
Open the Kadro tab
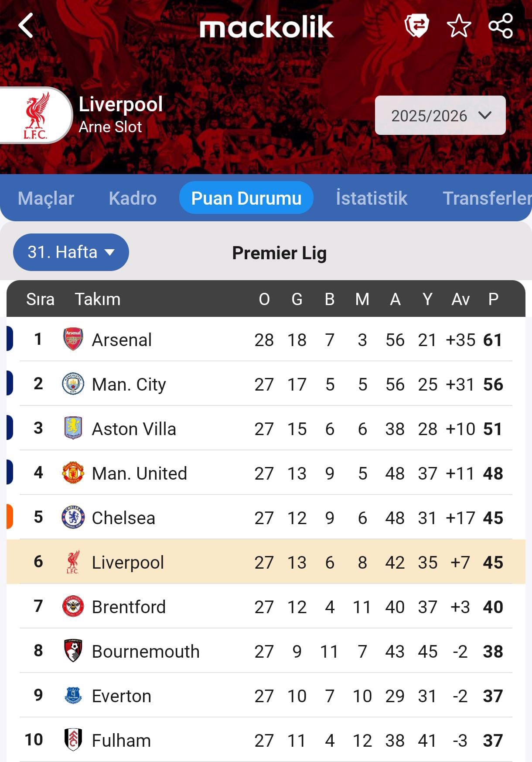pyautogui.click(x=133, y=198)
